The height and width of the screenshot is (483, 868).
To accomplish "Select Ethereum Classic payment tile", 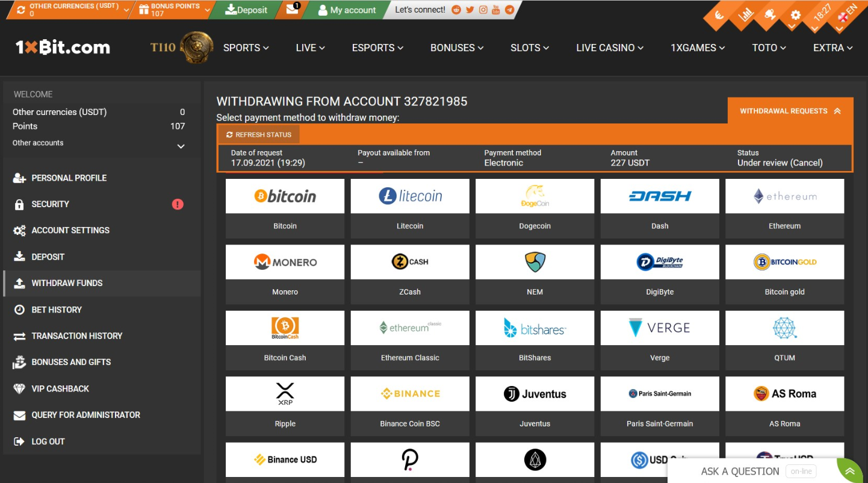I will tap(410, 340).
